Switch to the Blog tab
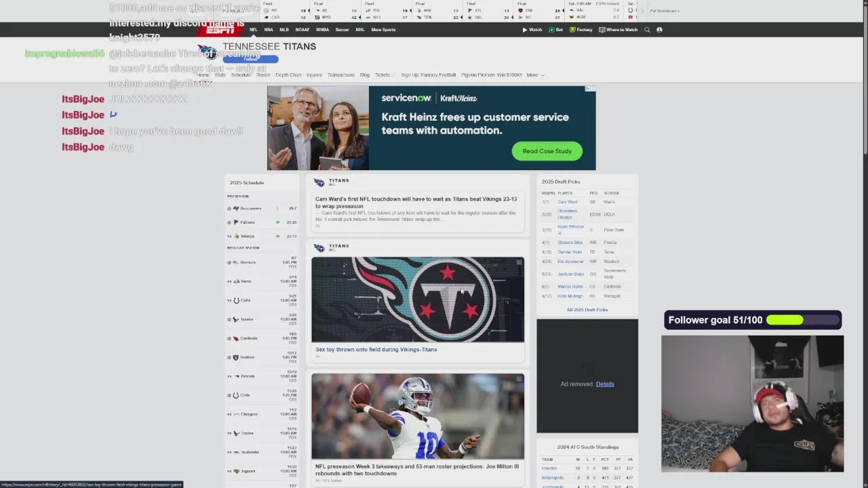This screenshot has width=868, height=488. pos(364,75)
